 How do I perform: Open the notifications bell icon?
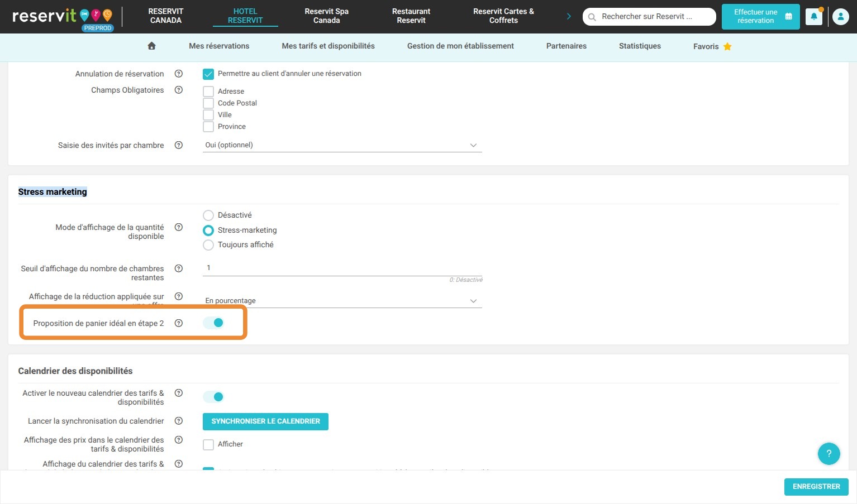(813, 17)
